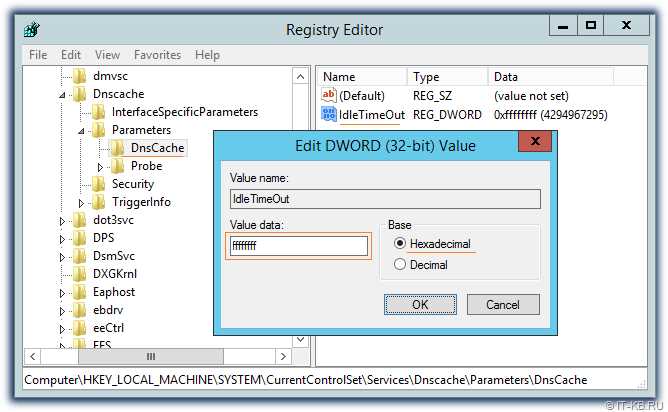668x412 pixels.
Task: Click the eeCtrl folder icon
Action: [x=80, y=328]
